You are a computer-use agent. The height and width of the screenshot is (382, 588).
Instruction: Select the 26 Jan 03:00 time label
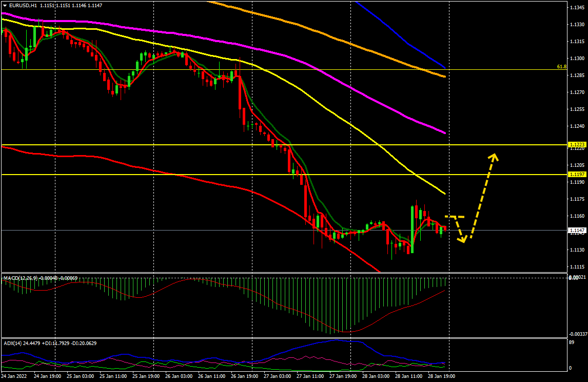(x=179, y=376)
